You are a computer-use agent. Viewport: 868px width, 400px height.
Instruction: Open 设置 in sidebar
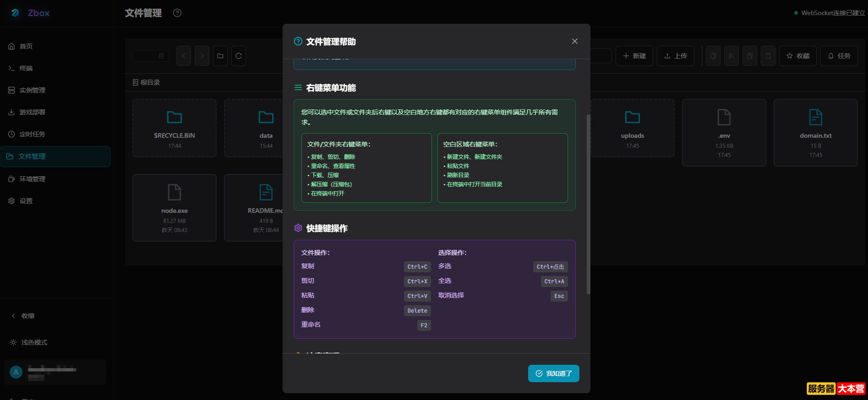[55, 201]
